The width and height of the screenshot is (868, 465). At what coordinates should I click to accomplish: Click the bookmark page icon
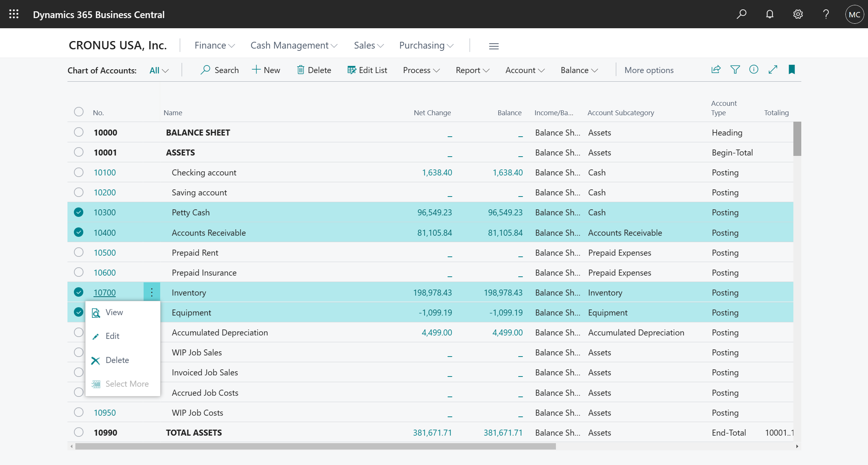tap(791, 70)
